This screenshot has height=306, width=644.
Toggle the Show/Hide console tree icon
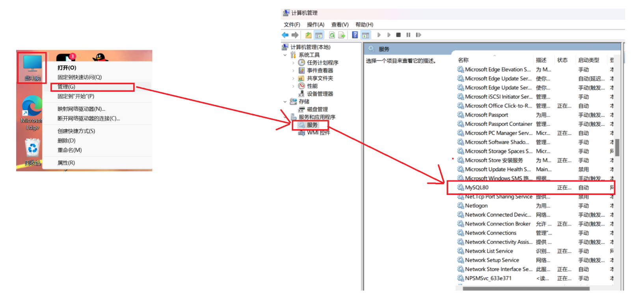319,35
